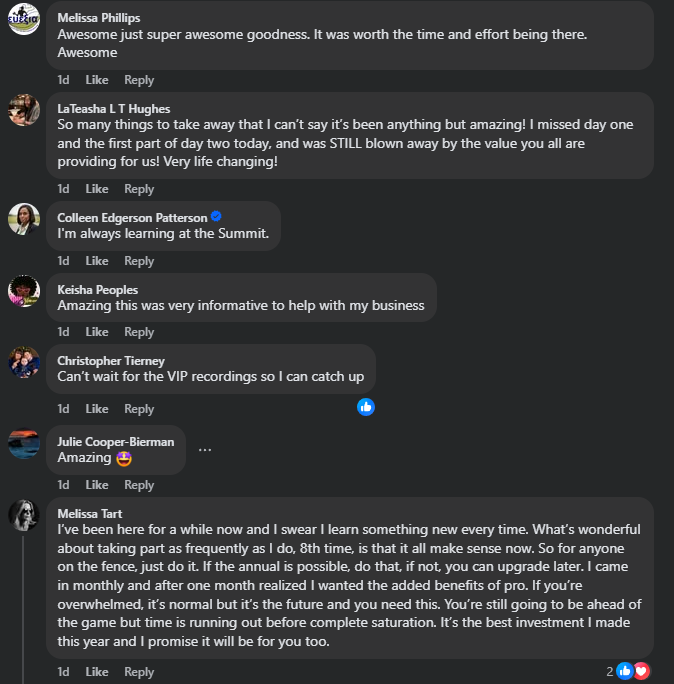The image size is (674, 684).
Task: Click verified badge next to Colleen's name
Action: pos(216,217)
